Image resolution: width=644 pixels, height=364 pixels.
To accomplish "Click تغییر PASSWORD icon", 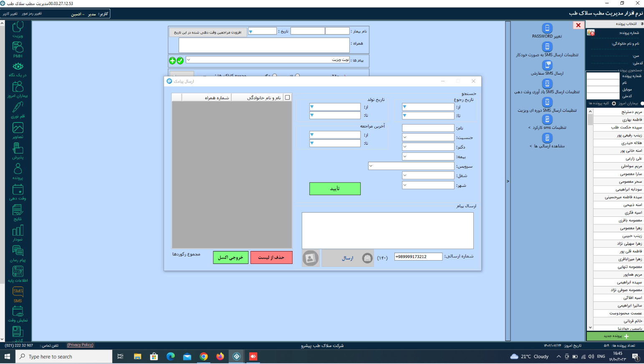I will [547, 28].
